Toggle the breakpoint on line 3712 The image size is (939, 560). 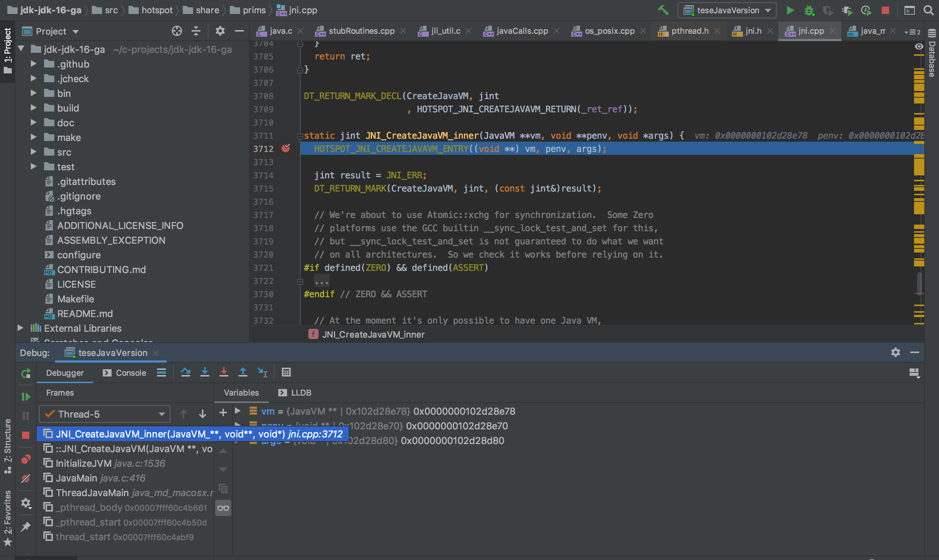click(286, 149)
